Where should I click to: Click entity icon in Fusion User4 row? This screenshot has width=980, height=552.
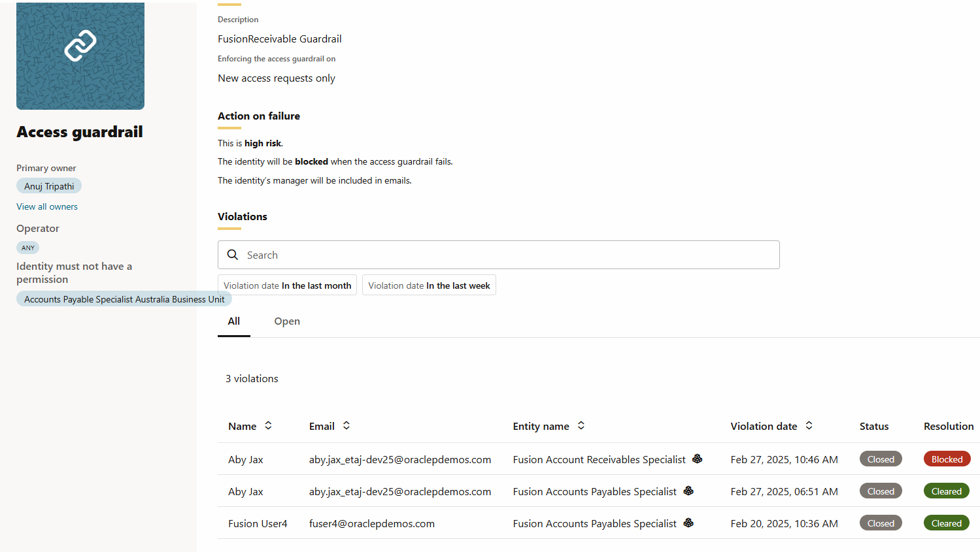(688, 523)
